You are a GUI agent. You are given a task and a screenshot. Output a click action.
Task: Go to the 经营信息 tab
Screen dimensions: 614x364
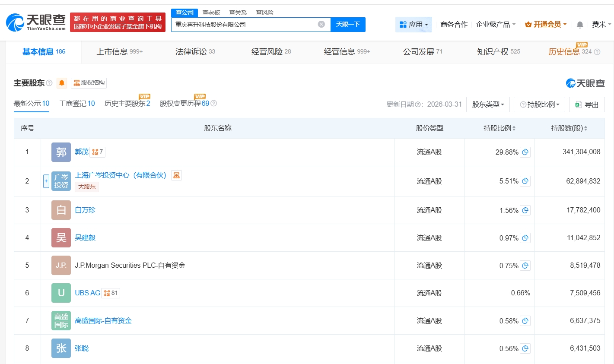point(347,52)
